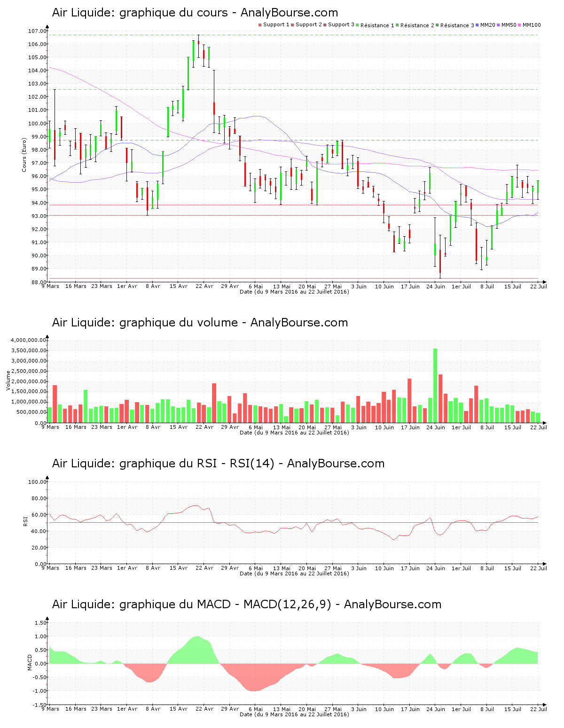Select the Résistance 3 legend entry

(x=455, y=25)
